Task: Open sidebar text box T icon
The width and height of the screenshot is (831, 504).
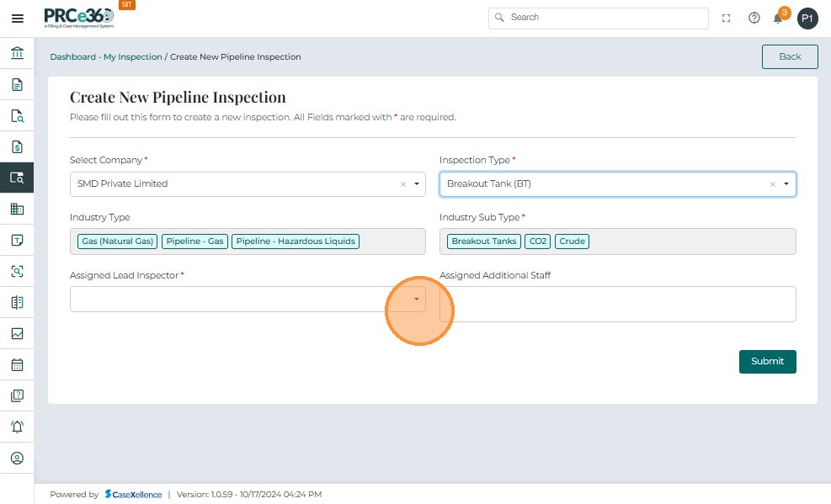Action: [x=17, y=240]
